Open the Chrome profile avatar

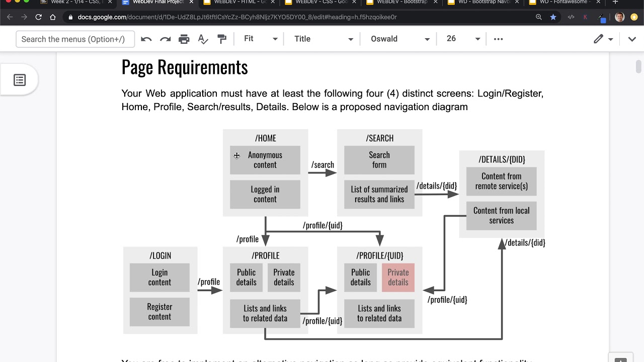pyautogui.click(x=620, y=17)
